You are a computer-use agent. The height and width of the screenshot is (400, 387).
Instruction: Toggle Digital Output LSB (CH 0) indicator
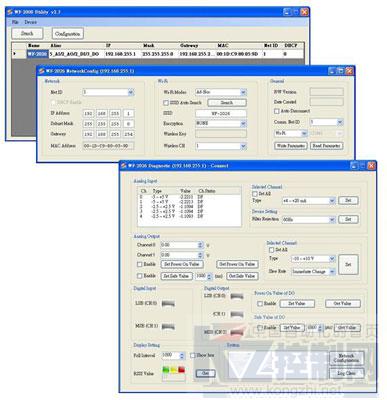237,297
